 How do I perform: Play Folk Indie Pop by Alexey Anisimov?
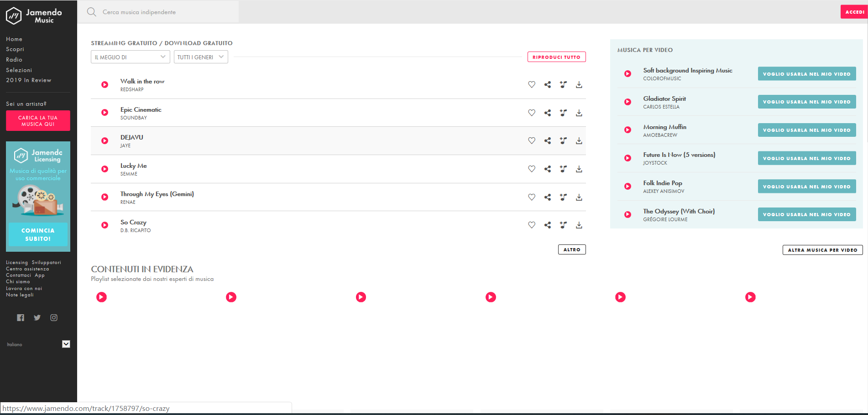coord(628,187)
